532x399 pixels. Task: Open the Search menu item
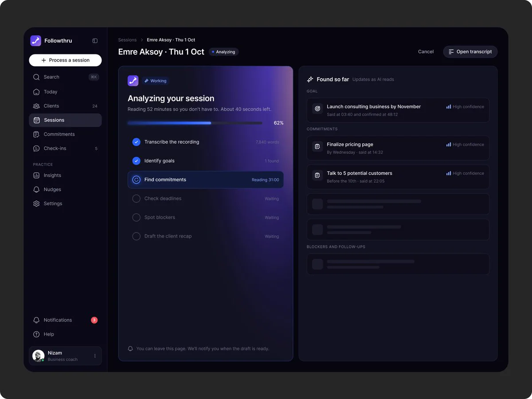pos(65,77)
